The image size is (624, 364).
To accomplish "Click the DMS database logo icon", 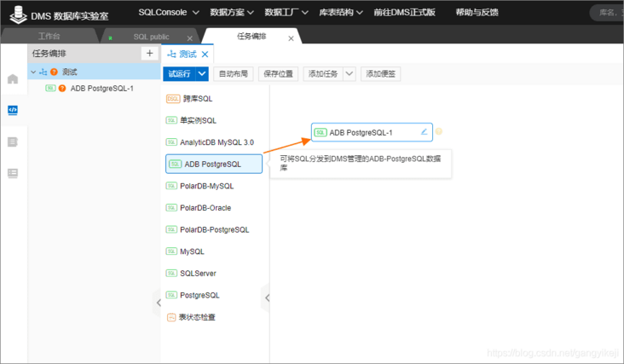I will (18, 14).
